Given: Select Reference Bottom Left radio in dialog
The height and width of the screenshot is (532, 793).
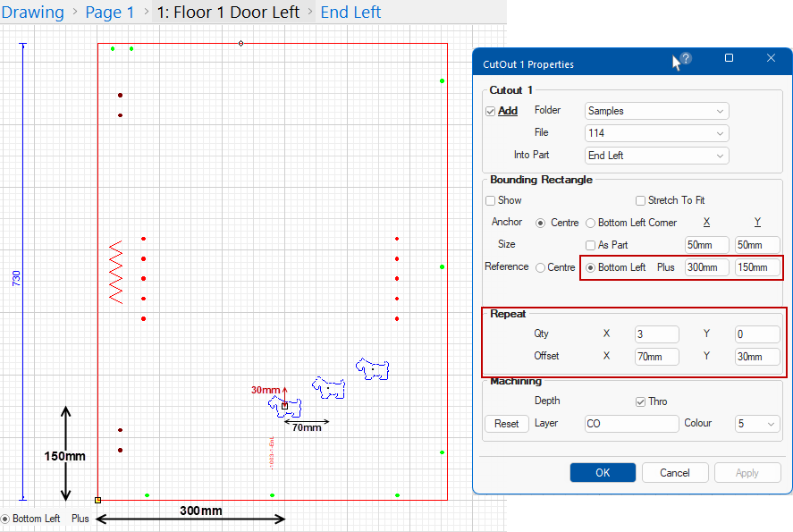Looking at the screenshot, I should pos(590,267).
